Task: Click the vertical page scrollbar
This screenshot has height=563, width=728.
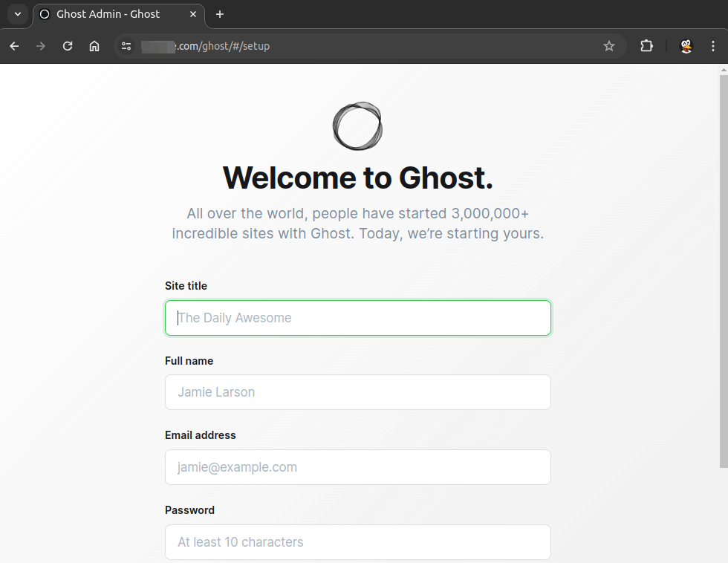Action: pyautogui.click(x=724, y=267)
